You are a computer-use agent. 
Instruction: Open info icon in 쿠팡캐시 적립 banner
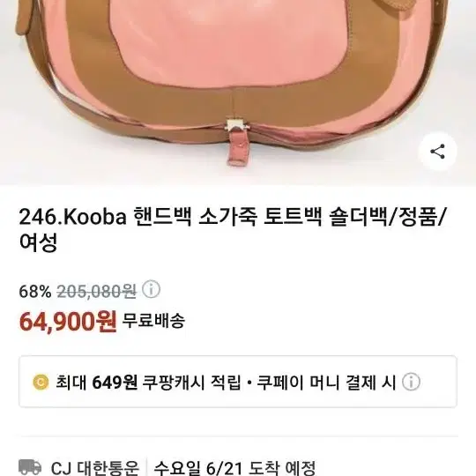pos(411,382)
